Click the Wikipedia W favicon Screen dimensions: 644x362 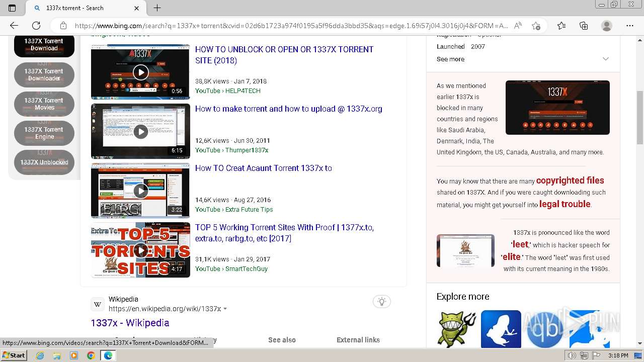pyautogui.click(x=98, y=304)
